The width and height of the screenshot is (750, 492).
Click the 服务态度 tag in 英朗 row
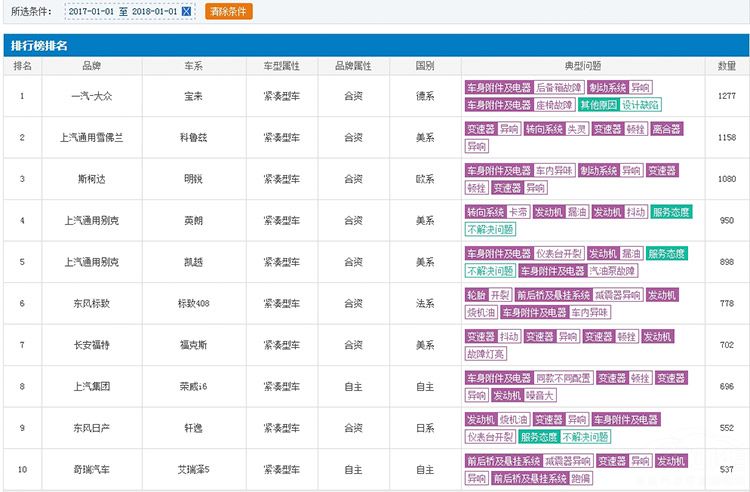[671, 212]
